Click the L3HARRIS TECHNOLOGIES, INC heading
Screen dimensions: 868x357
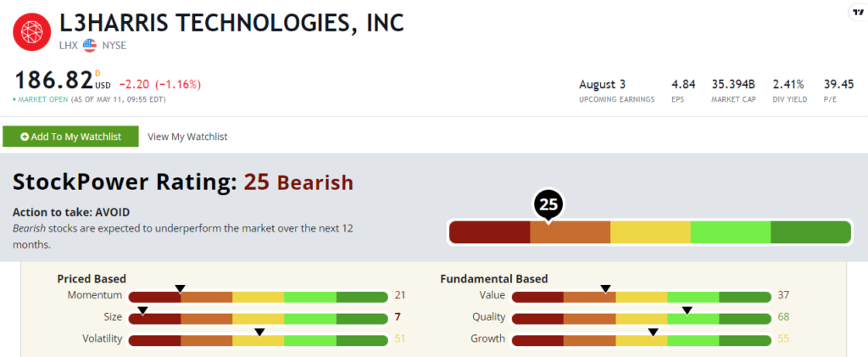tap(231, 23)
